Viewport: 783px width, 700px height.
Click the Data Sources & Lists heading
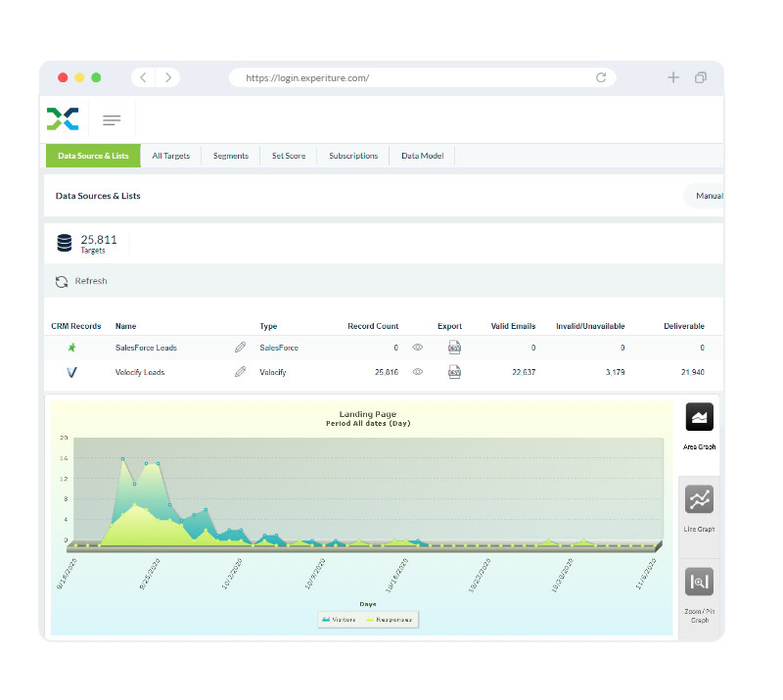(98, 196)
